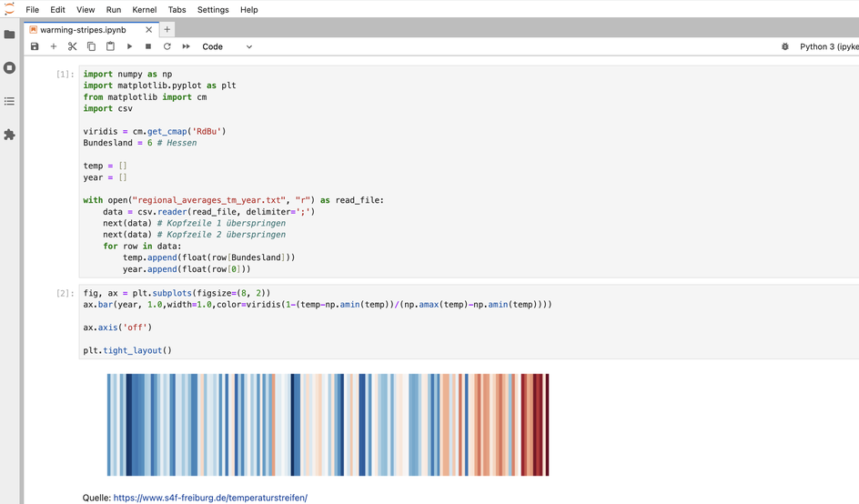Restart the kernel with the circular arrow
The width and height of the screenshot is (859, 504).
click(167, 46)
